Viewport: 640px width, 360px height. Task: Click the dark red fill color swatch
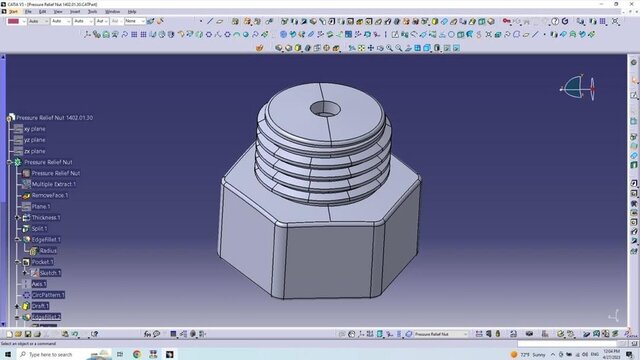pos(13,21)
